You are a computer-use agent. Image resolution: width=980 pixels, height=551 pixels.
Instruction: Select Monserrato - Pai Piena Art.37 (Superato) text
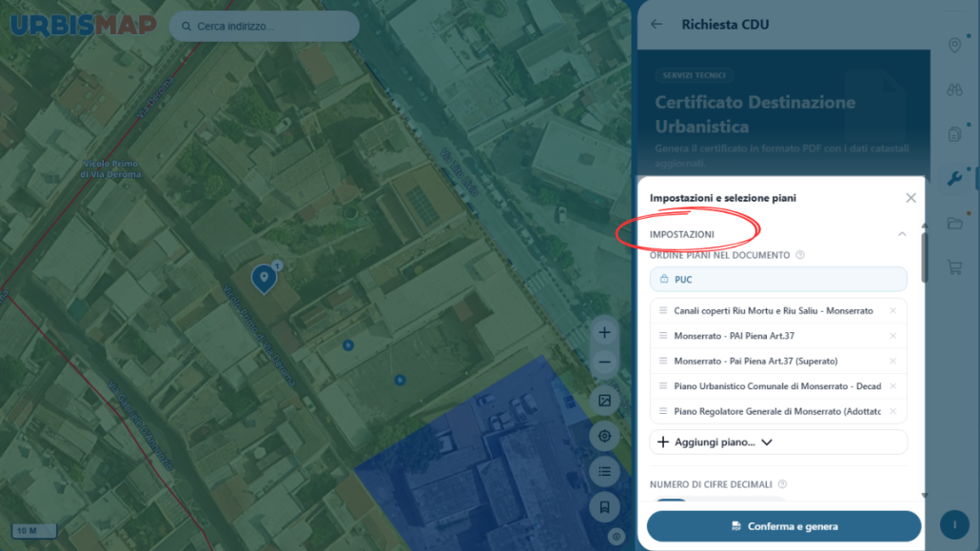[755, 361]
